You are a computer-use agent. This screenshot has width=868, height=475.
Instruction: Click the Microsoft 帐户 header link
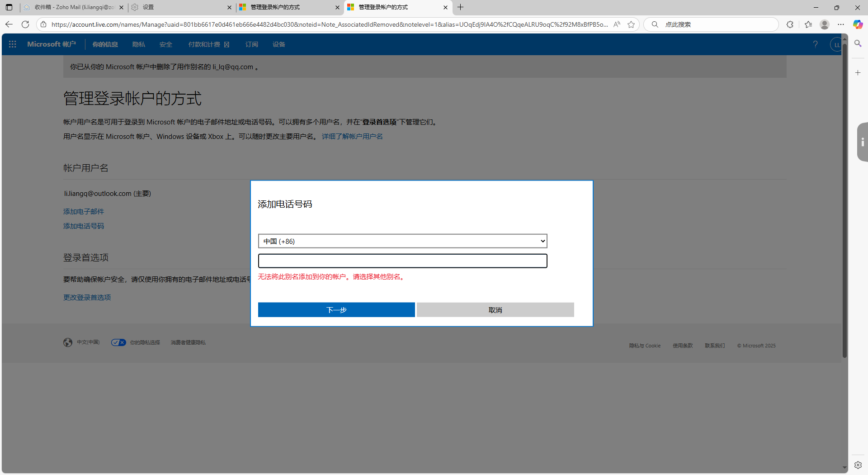click(x=52, y=44)
